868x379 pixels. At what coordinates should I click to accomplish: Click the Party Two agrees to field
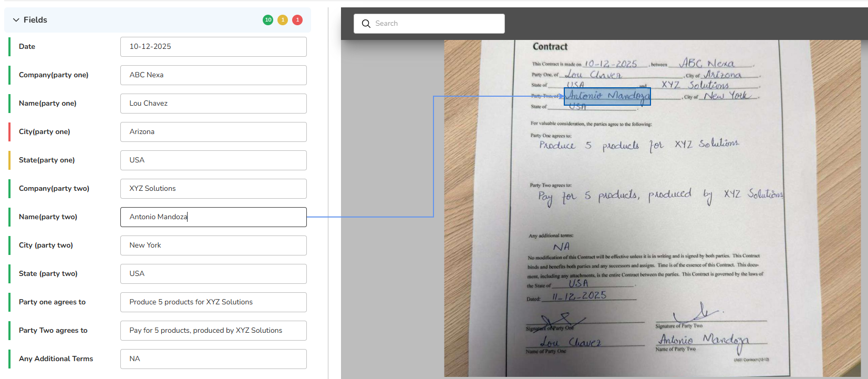coord(213,331)
